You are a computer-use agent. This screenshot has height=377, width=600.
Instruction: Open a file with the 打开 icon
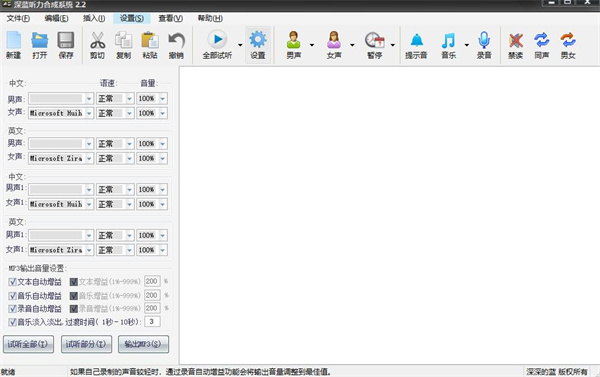pyautogui.click(x=40, y=45)
